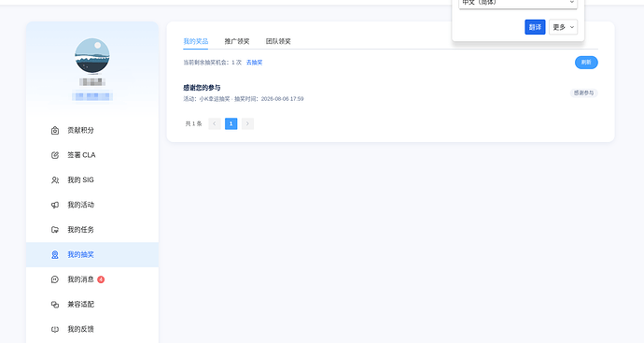Image resolution: width=644 pixels, height=343 pixels.
Task: Click the 我的抽奖 medal icon
Action: click(55, 254)
